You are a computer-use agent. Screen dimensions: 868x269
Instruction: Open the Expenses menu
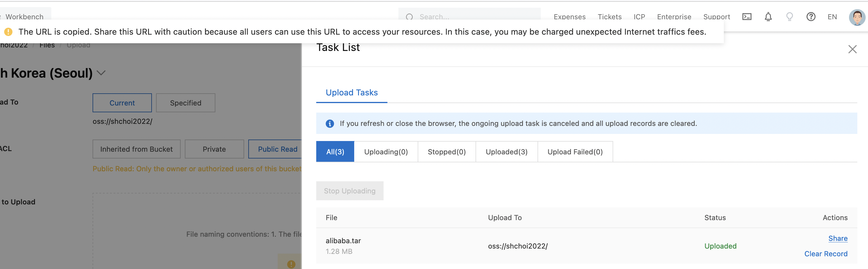(x=570, y=17)
